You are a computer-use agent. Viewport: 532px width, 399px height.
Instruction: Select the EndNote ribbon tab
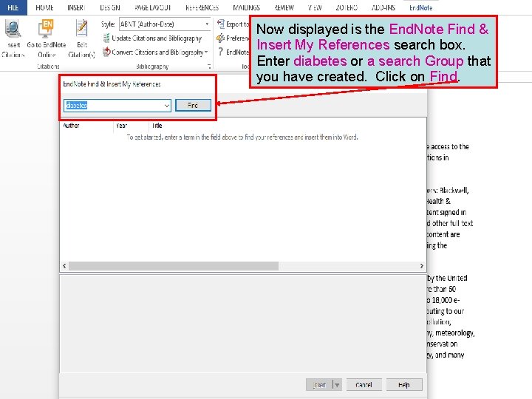tap(420, 7)
